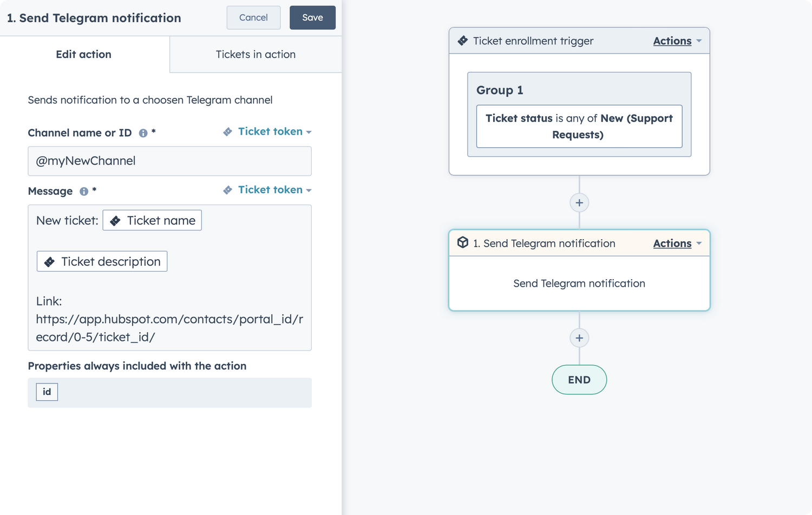Select the Send Telegram notification card body
812x515 pixels.
579,283
